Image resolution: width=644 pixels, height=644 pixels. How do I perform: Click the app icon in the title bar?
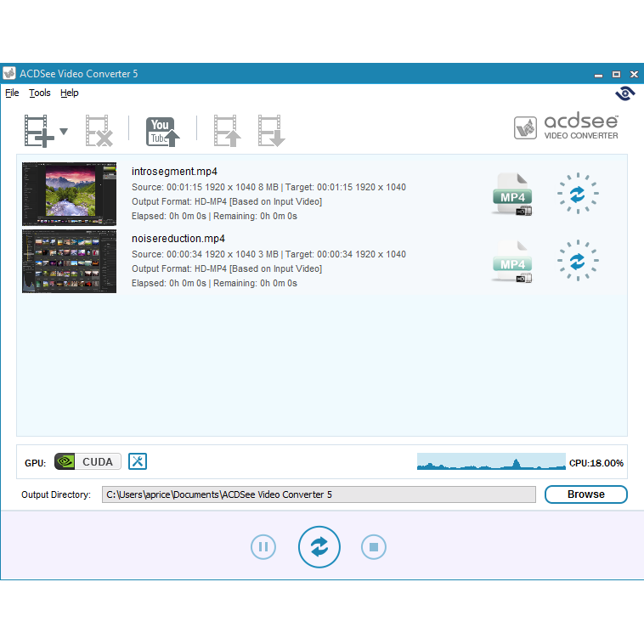point(9,74)
